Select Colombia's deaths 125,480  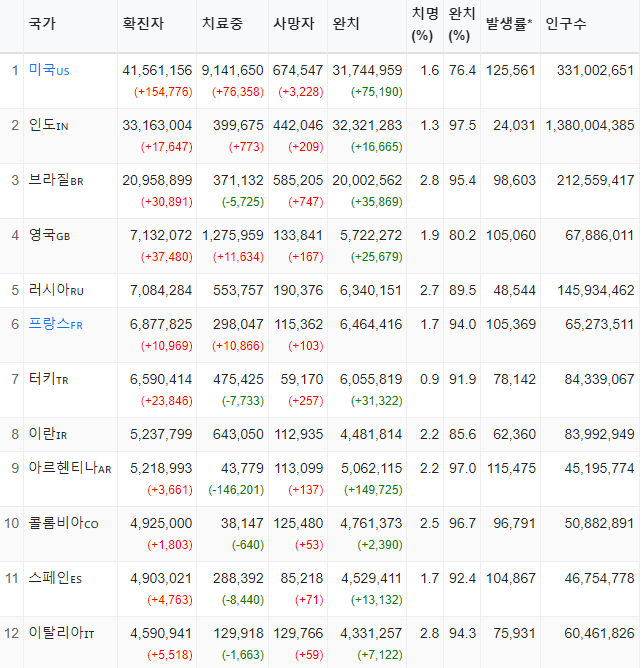click(298, 523)
